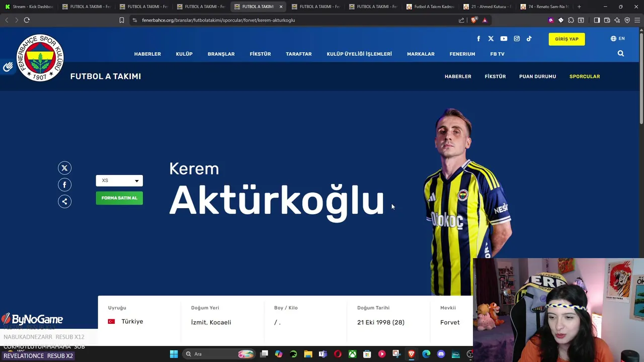The height and width of the screenshot is (362, 644).
Task: Open PUAN DURUMU standings link
Action: 537,76
